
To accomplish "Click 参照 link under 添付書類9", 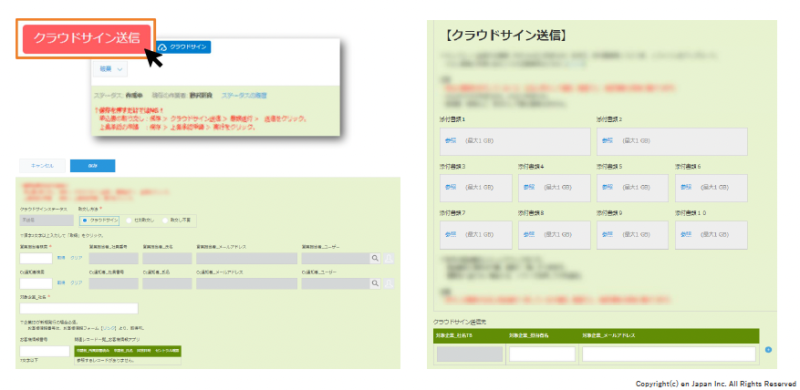I will coord(607,234).
